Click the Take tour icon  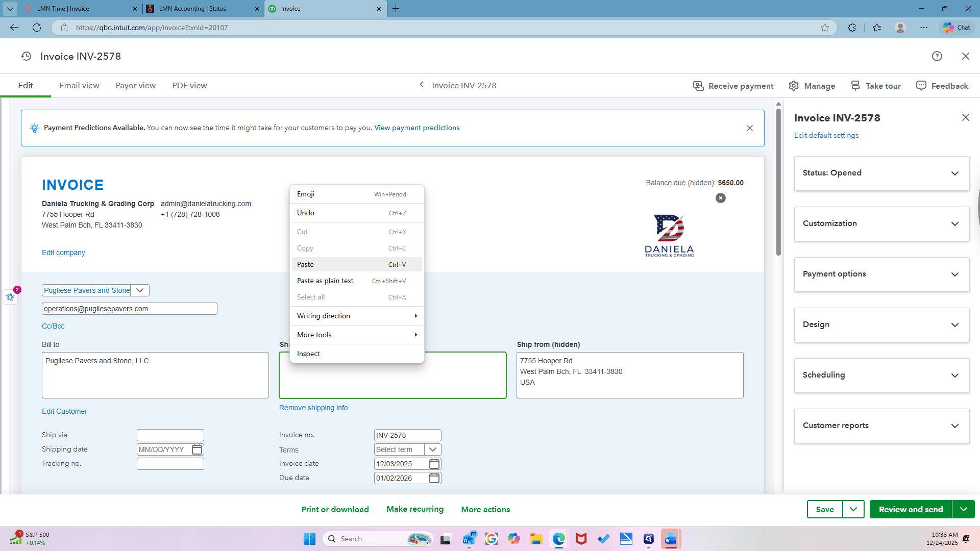(x=855, y=86)
